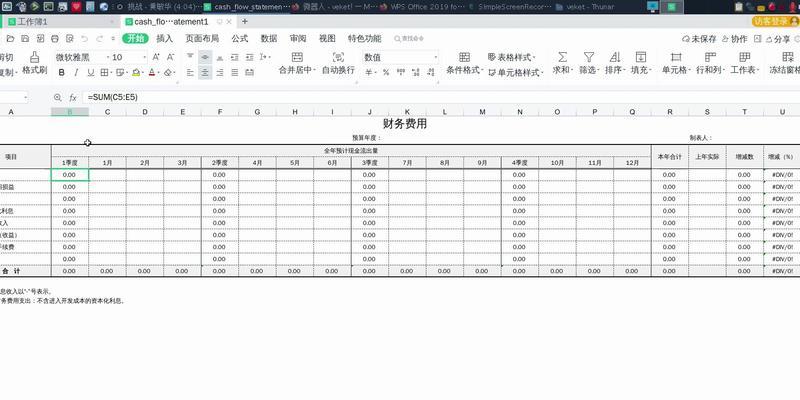Click the justify alignment icon
The image size is (800, 400).
click(x=235, y=72)
